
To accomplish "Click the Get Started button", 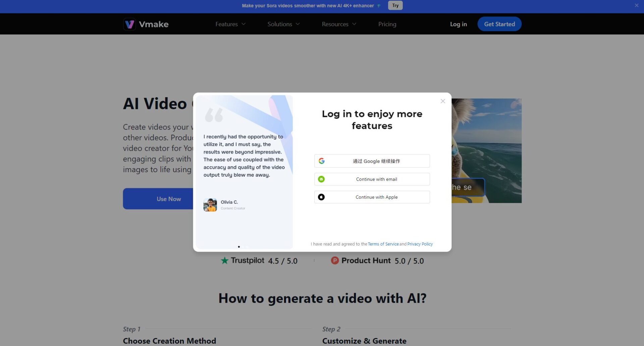I will pos(499,24).
